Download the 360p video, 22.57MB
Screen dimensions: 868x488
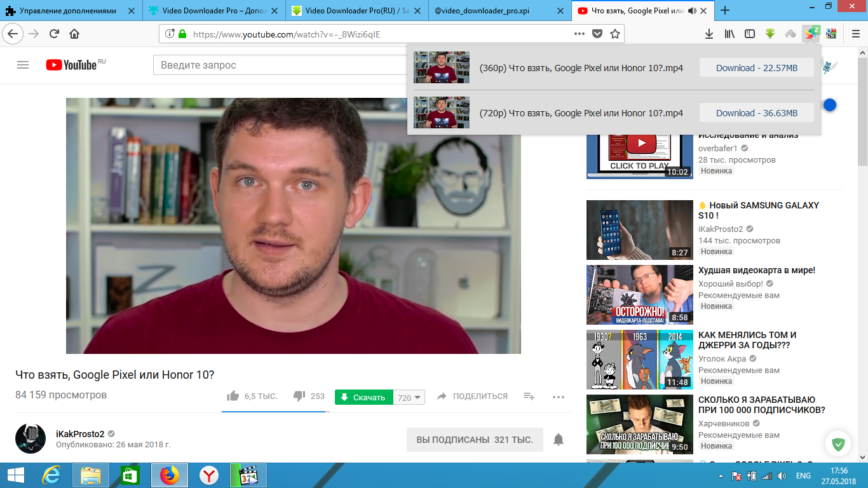tap(757, 68)
